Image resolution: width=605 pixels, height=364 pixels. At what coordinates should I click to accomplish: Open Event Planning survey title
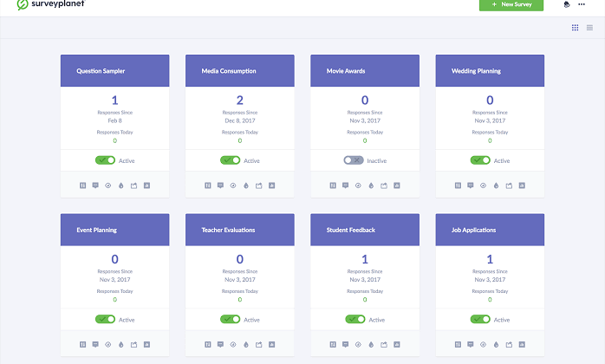pyautogui.click(x=96, y=230)
